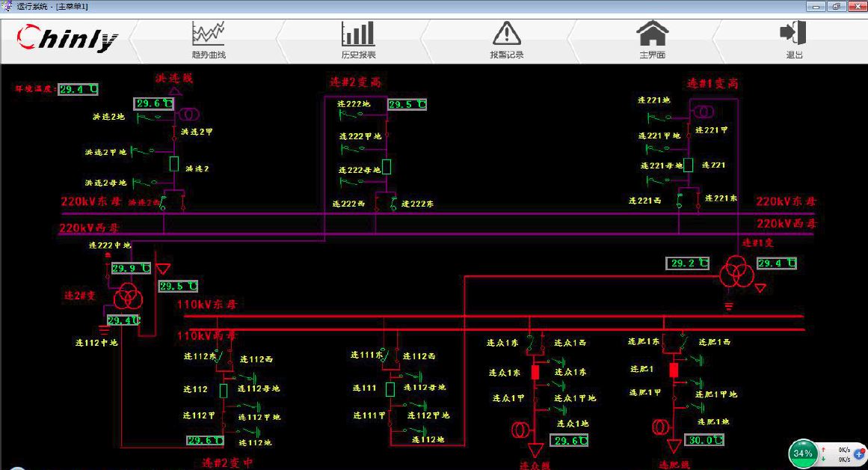Click the 连#1变高 heading
This screenshot has height=470, width=868.
(712, 83)
